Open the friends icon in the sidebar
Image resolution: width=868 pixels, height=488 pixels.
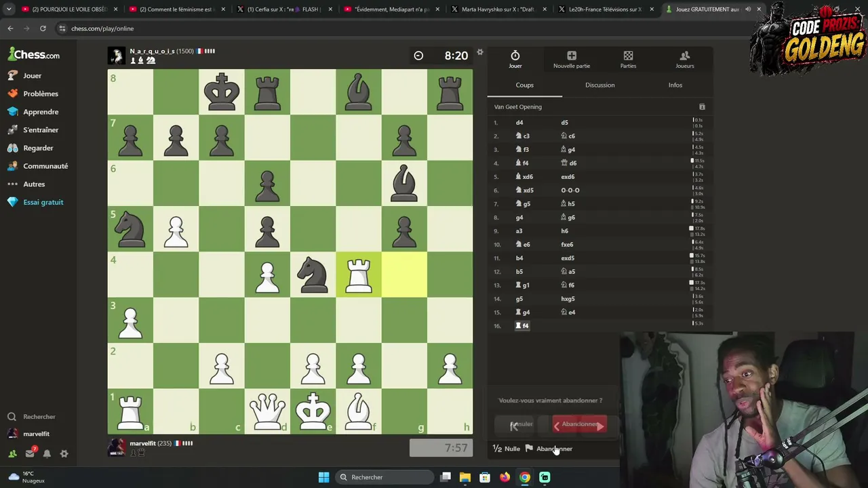point(12,453)
